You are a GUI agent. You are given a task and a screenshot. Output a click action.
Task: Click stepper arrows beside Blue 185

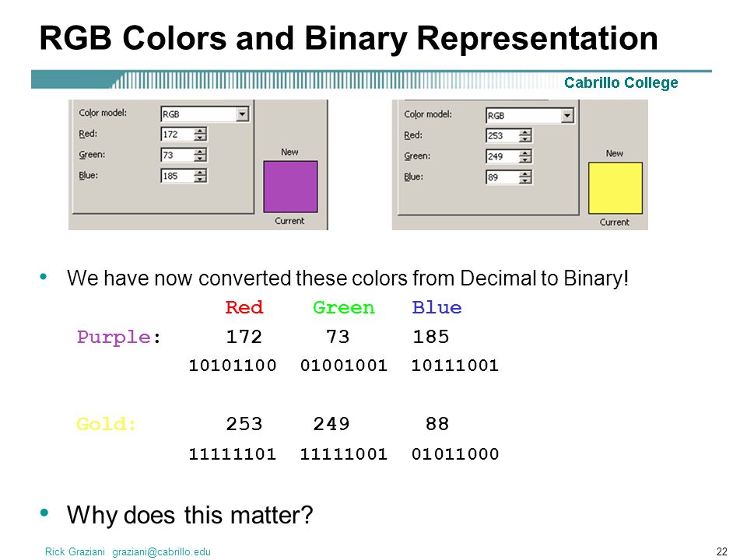(x=200, y=176)
